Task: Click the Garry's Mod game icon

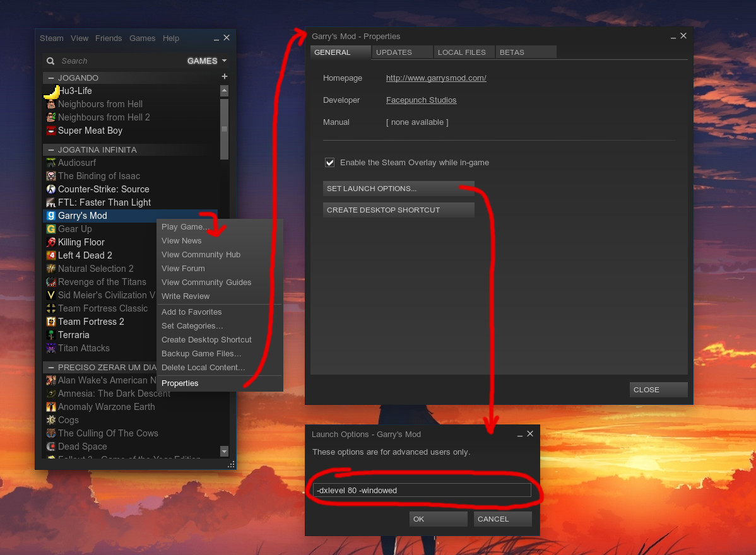Action: [x=51, y=216]
